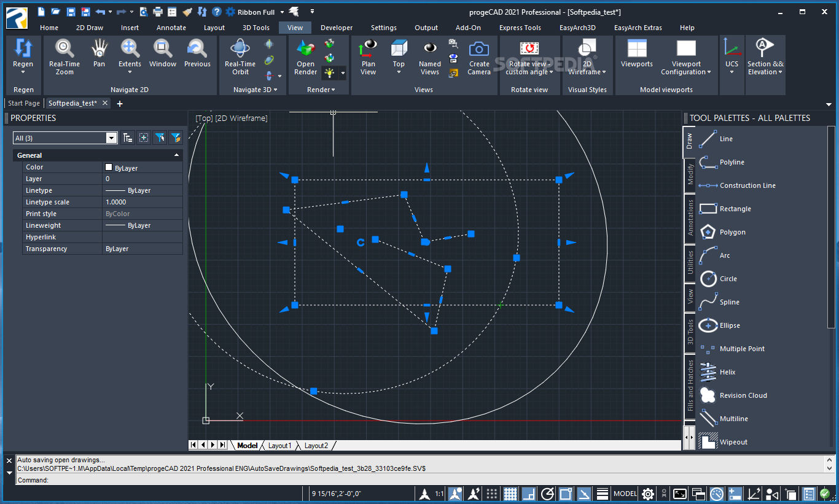The image size is (839, 504).
Task: Toggle grid display in status bar
Action: click(510, 494)
